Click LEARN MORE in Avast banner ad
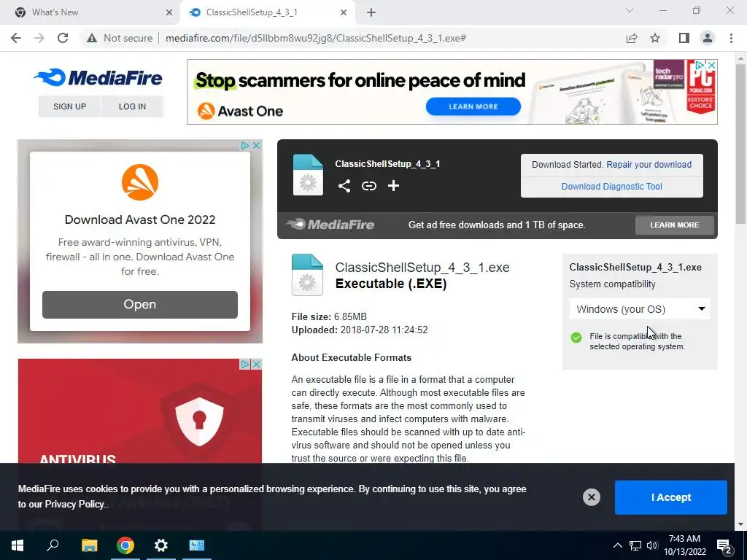747x560 pixels. (473, 106)
